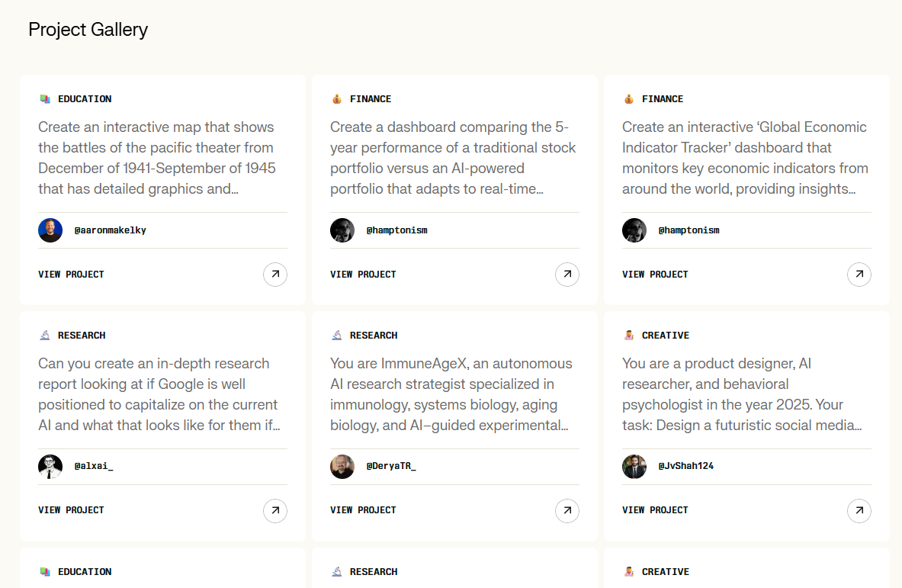Click arrow icon on futuristic social media card

pyautogui.click(x=859, y=511)
